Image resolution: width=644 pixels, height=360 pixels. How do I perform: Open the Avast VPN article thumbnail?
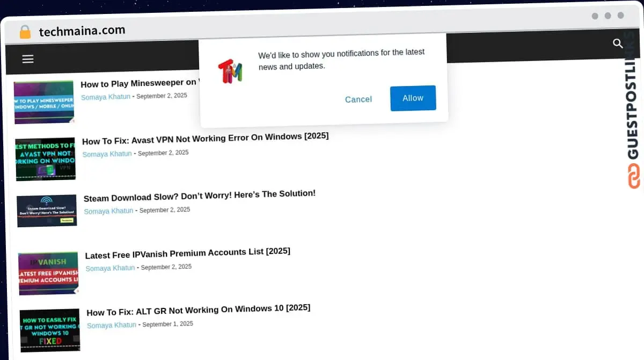[46, 159]
